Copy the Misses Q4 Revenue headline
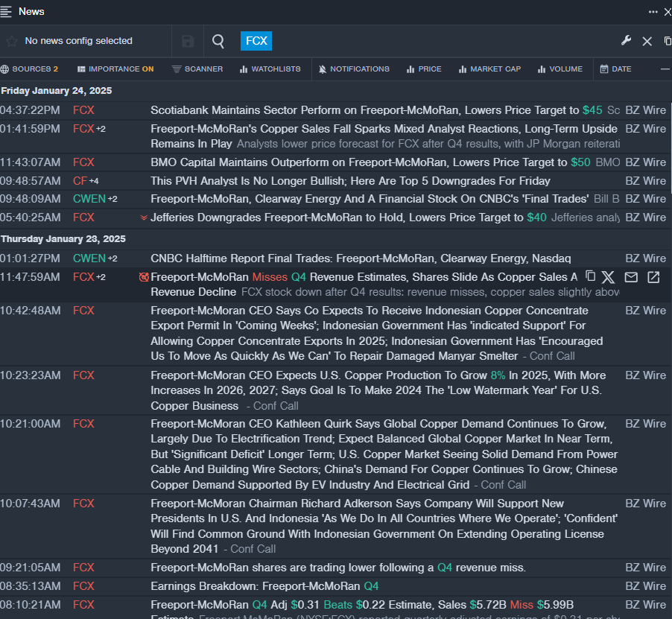The image size is (672, 619). click(590, 276)
